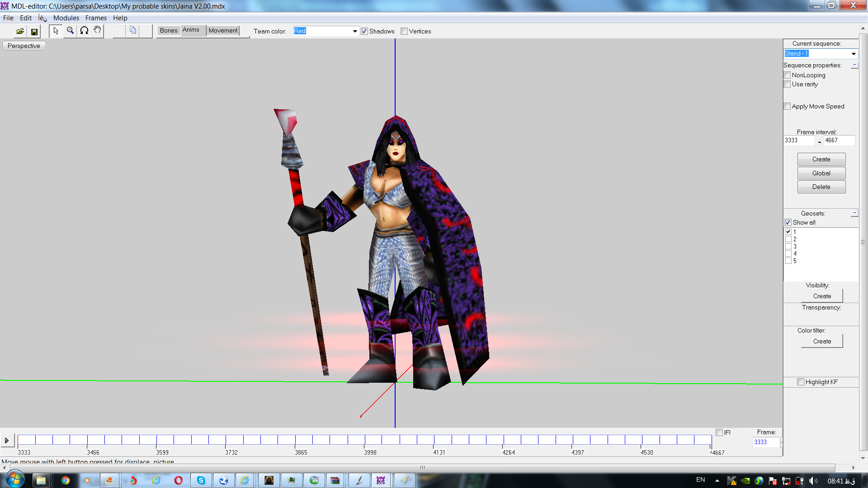Click the Open file folder icon
Screen dimensions: 868x488
[x=20, y=31]
